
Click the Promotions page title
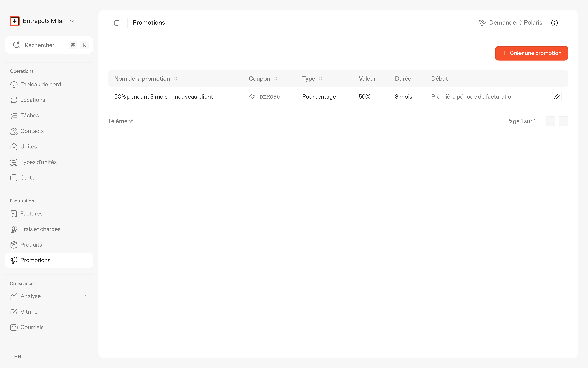point(149,23)
